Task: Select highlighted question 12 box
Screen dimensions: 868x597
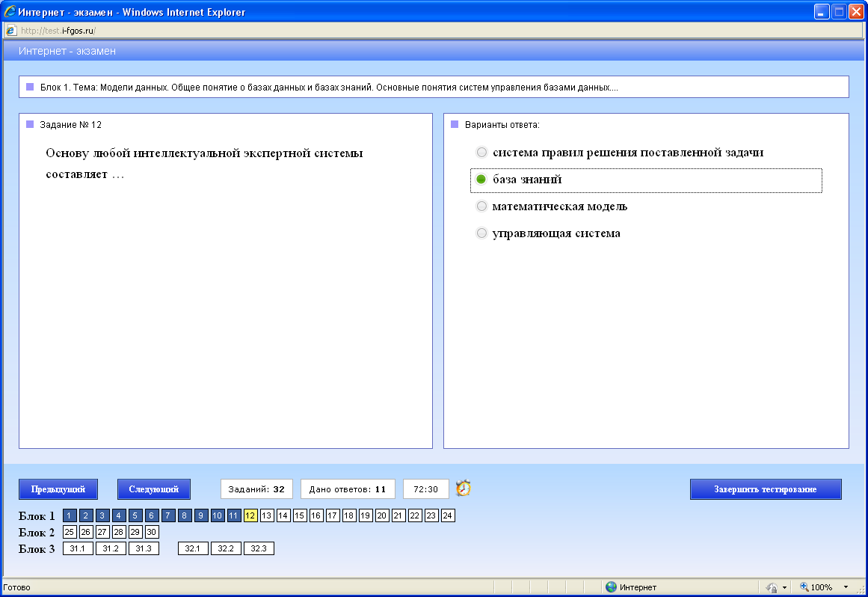Action: pos(250,515)
